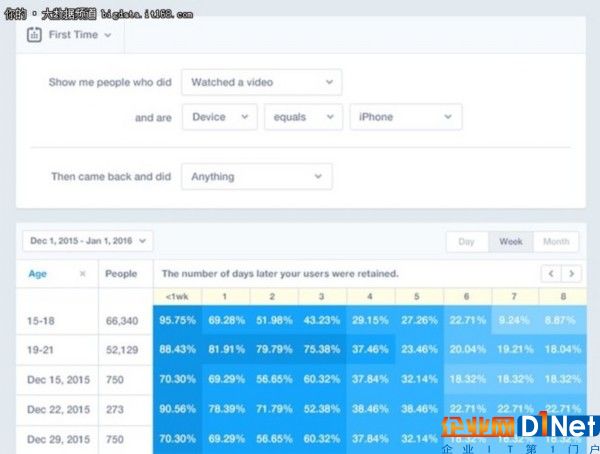Open the Watched a video dropdown
This screenshot has width=600, height=454.
point(262,82)
